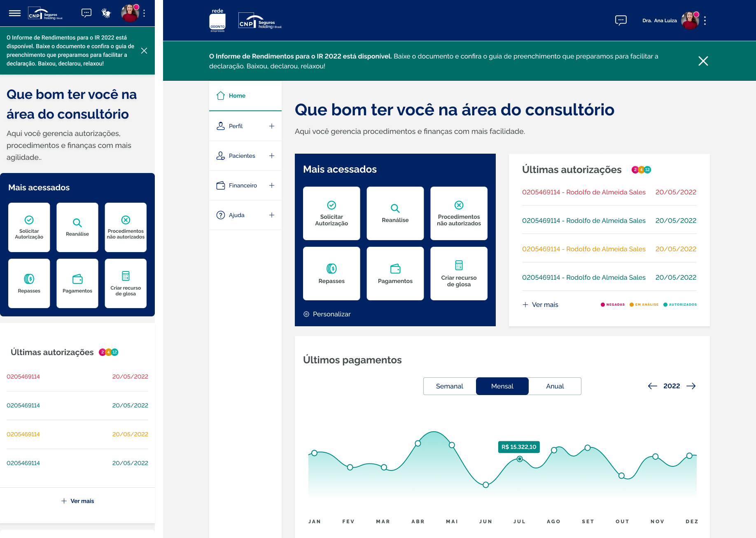Open the Ajuda sidebar menu item
This screenshot has width=756, height=538.
point(236,215)
